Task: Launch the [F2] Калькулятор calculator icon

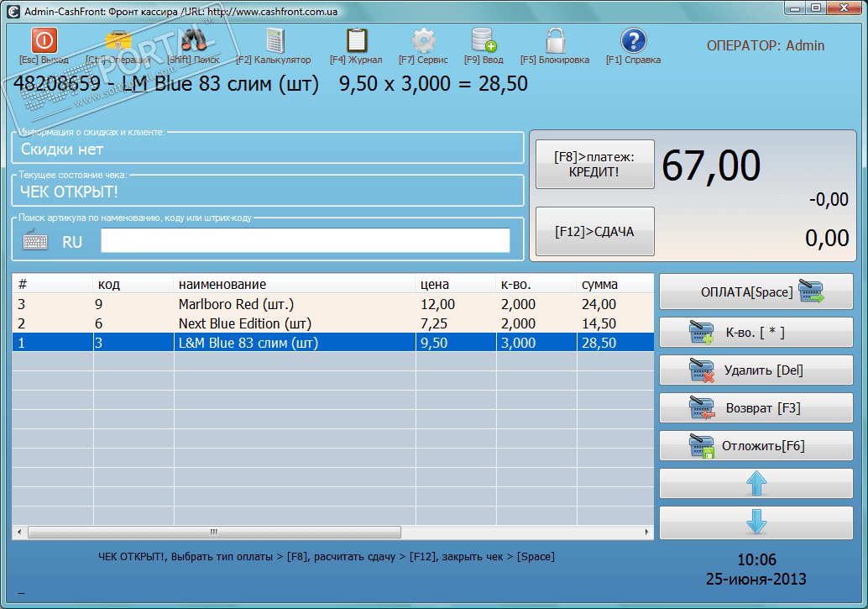Action: (274, 40)
